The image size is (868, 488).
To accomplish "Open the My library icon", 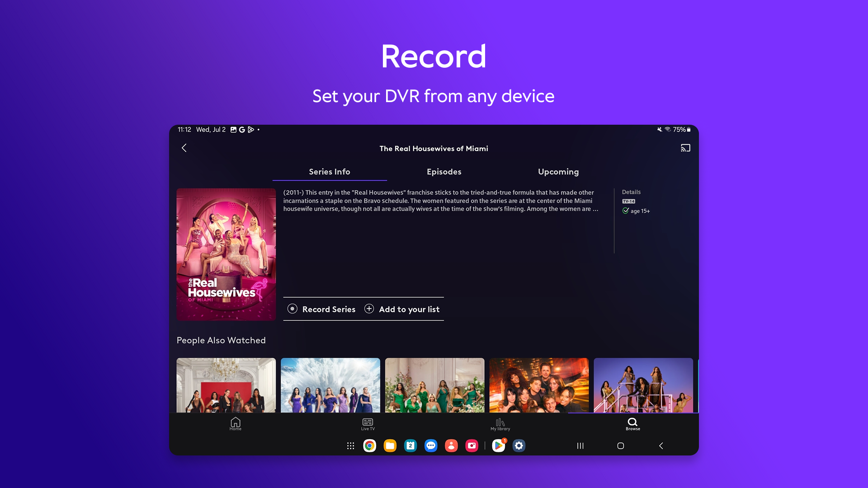I will [x=500, y=423].
